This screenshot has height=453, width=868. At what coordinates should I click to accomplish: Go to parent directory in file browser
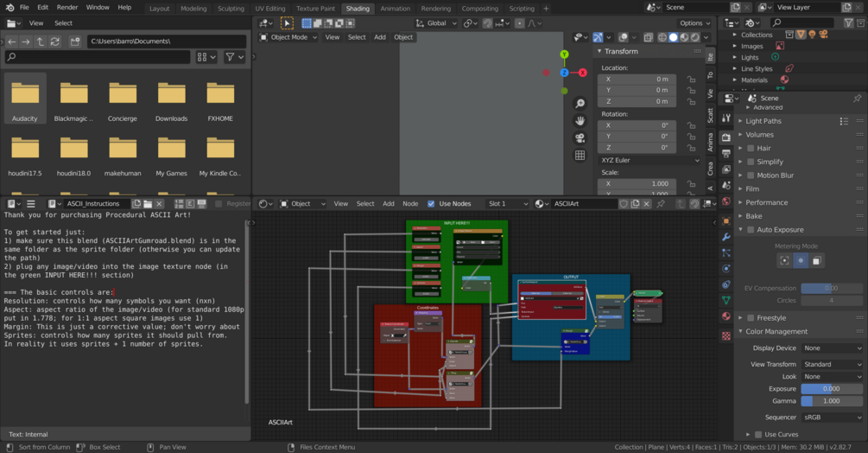pyautogui.click(x=41, y=41)
